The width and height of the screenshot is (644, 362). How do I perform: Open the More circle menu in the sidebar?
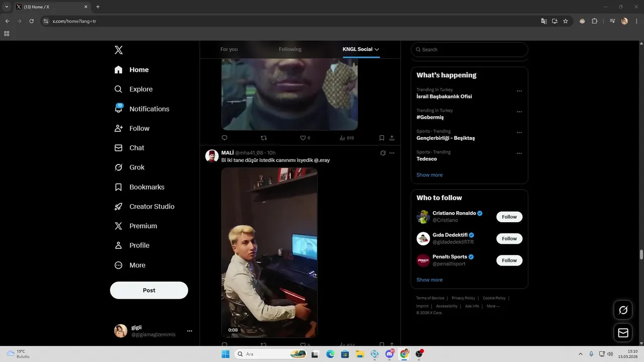118,265
